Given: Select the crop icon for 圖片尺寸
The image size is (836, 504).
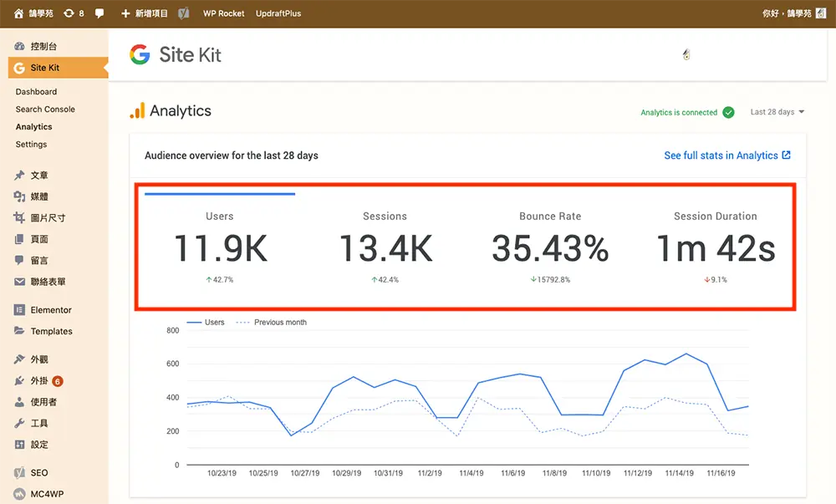Looking at the screenshot, I should point(20,218).
